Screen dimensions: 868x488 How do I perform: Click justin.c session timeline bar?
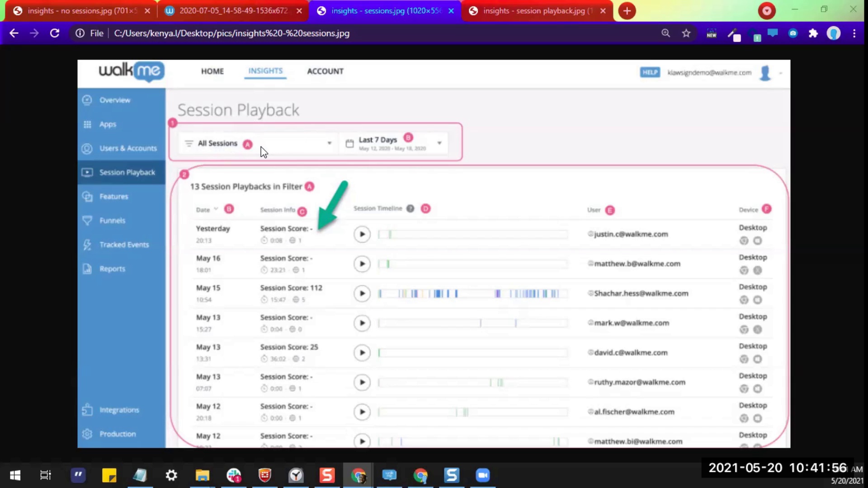click(x=472, y=234)
